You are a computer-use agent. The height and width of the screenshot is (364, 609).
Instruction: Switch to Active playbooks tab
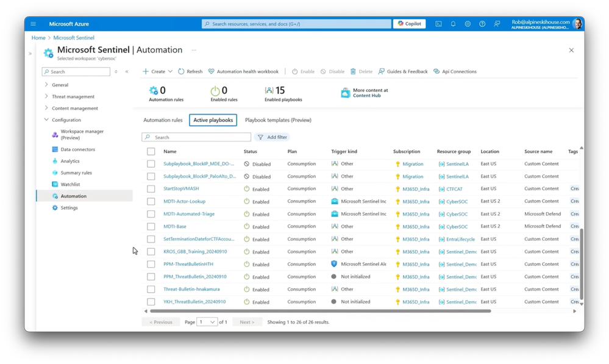[213, 120]
